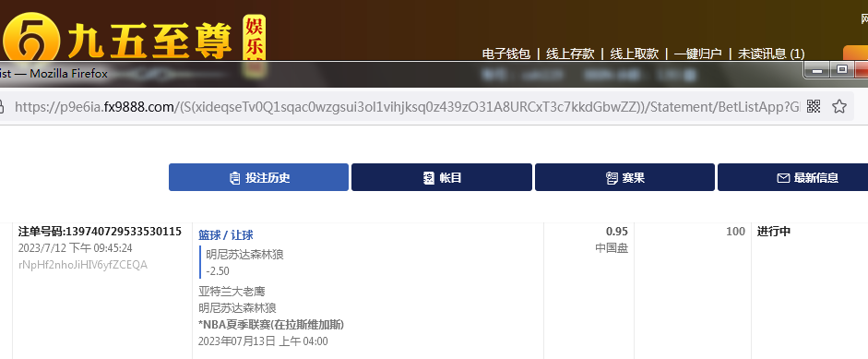The height and width of the screenshot is (359, 868).
Task: Click the 赛果 tab icon
Action: [x=612, y=178]
